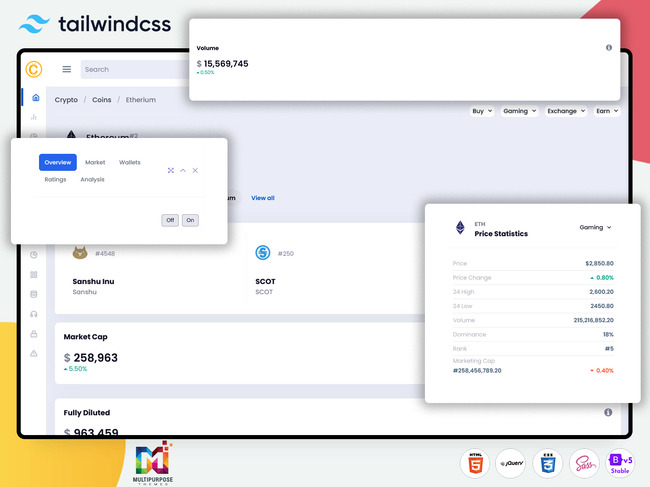Screen dimensions: 650x487
Task: Click the 24 High value 2,600.20
Action: click(601, 292)
